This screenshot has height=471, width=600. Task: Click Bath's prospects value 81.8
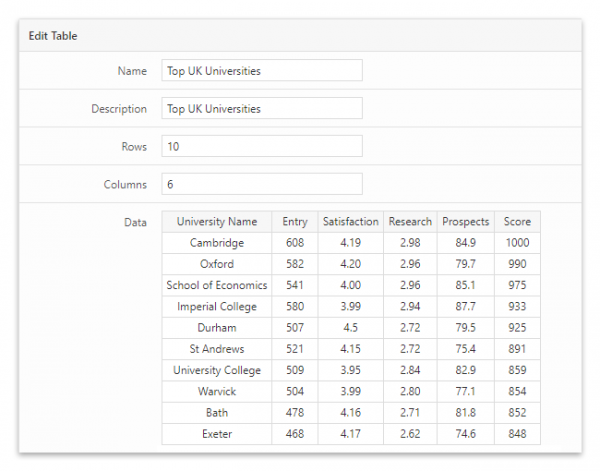coord(465,413)
